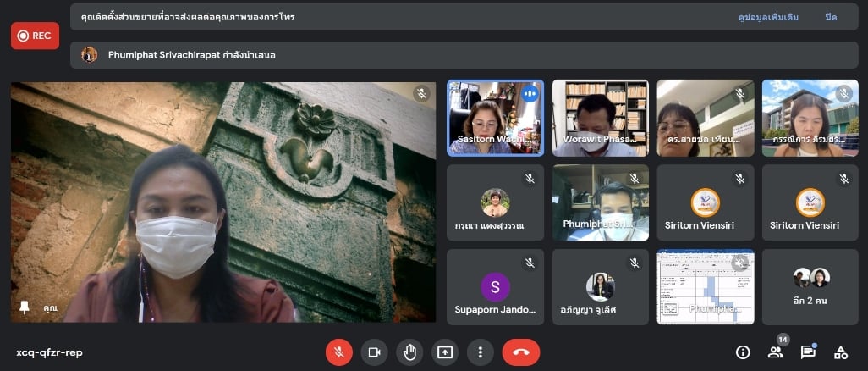Open the activities panel

pos(840,352)
